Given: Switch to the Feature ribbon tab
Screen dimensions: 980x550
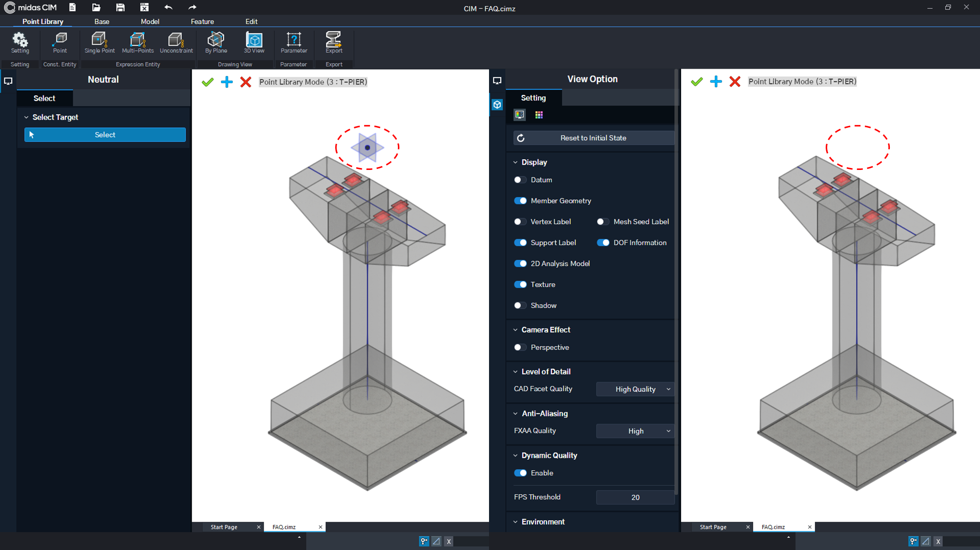Looking at the screenshot, I should point(202,22).
